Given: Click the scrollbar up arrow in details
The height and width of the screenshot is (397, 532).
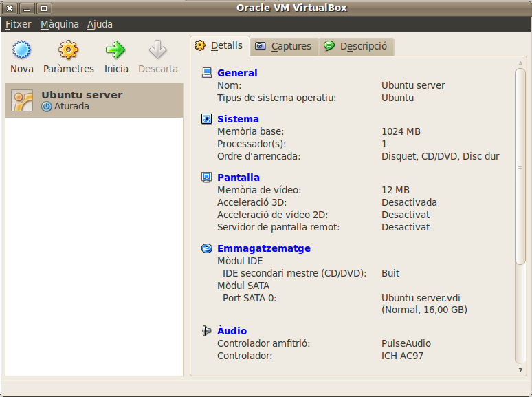Looking at the screenshot, I should click(x=520, y=63).
